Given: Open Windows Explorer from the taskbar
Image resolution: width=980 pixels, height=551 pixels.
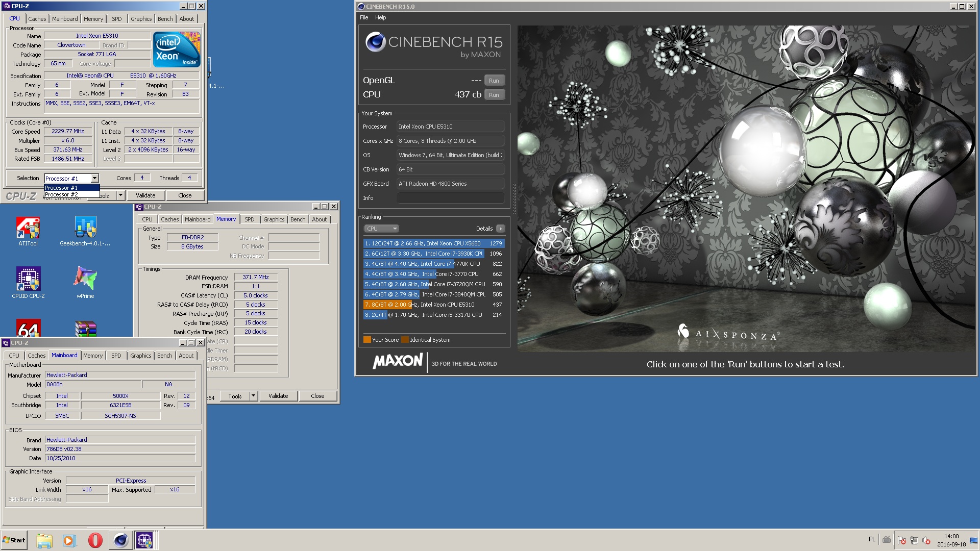Looking at the screenshot, I should [44, 540].
